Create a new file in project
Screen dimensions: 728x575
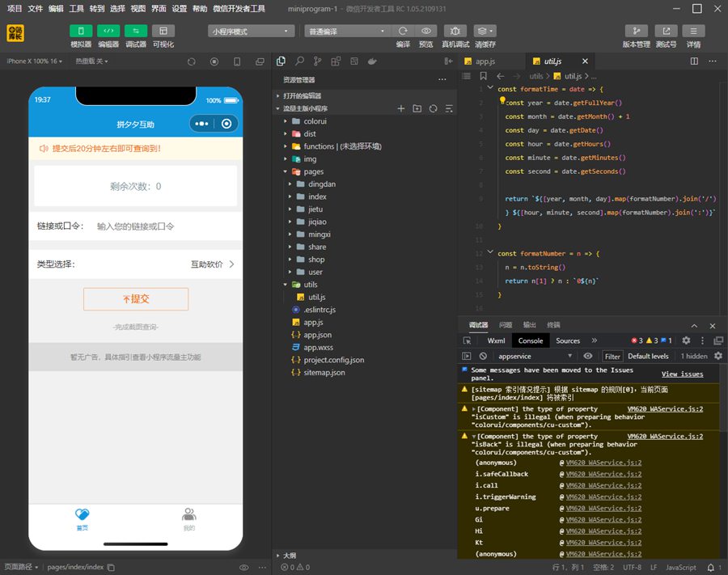click(x=401, y=108)
